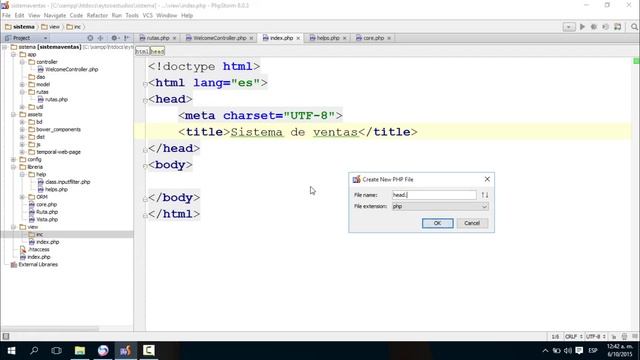Viewport: 640px width, 360px height.
Task: Toggle tool window bars icon in status bar
Action: point(6,336)
